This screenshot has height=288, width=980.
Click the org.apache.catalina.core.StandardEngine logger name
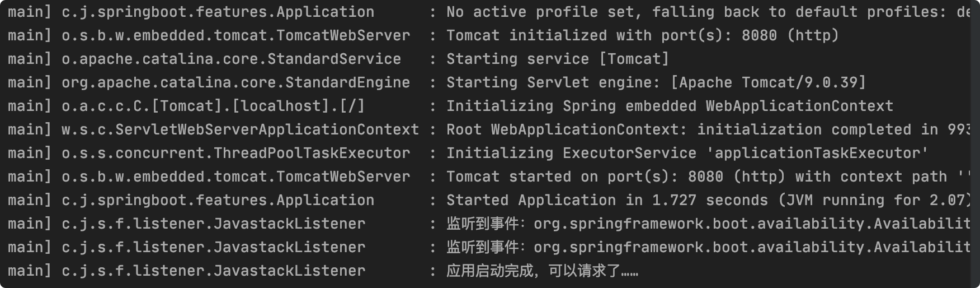pyautogui.click(x=235, y=82)
